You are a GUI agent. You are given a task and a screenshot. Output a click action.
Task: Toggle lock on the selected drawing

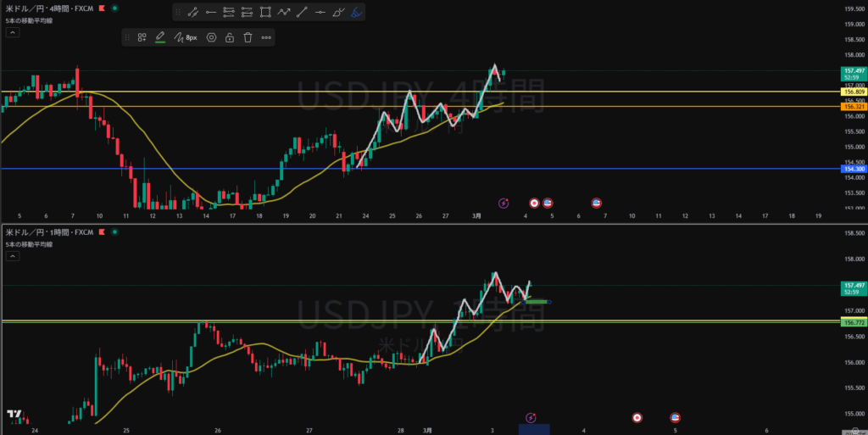(x=230, y=37)
